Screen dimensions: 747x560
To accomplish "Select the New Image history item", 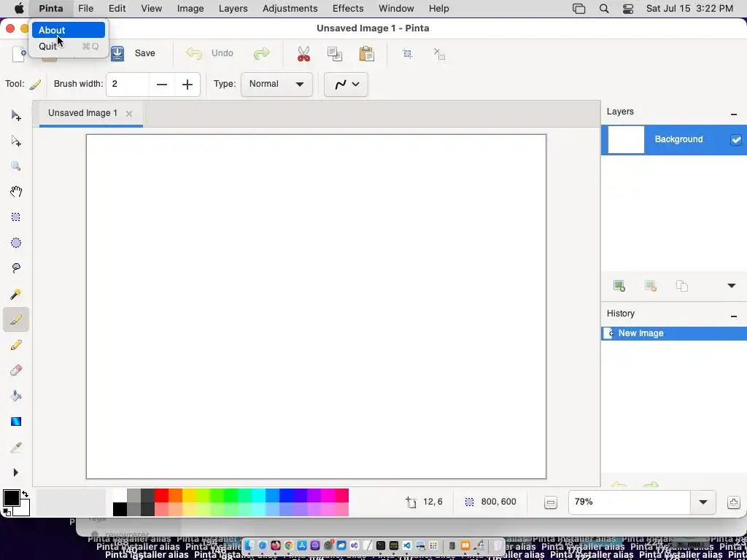I will tap(673, 333).
